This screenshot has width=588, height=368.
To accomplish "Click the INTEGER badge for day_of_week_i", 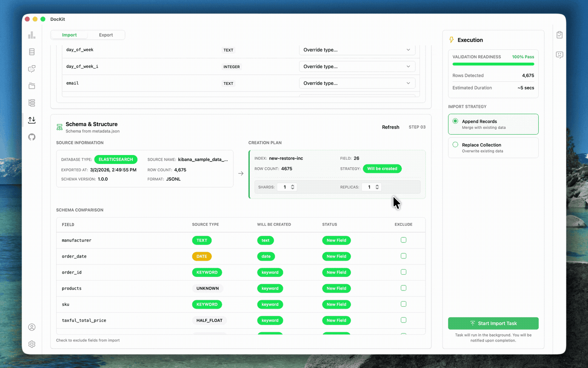I will pos(231,67).
